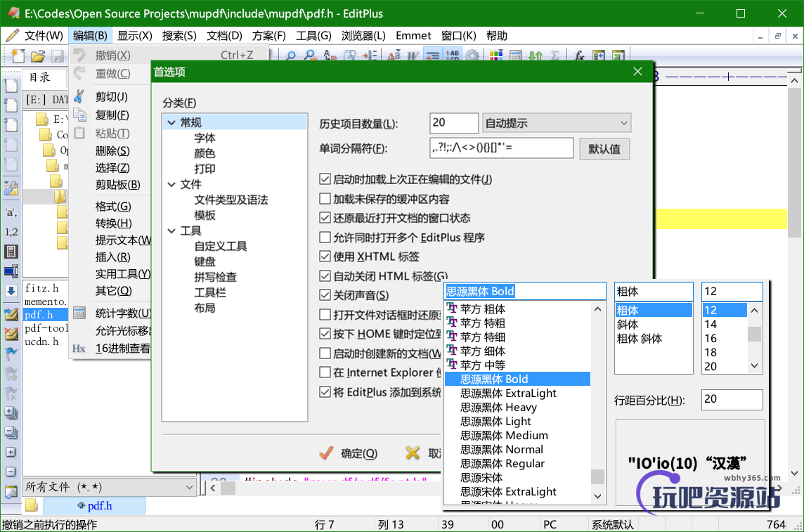Toggle 还原最近打开文档的窗口状态 checkbox

tap(325, 218)
